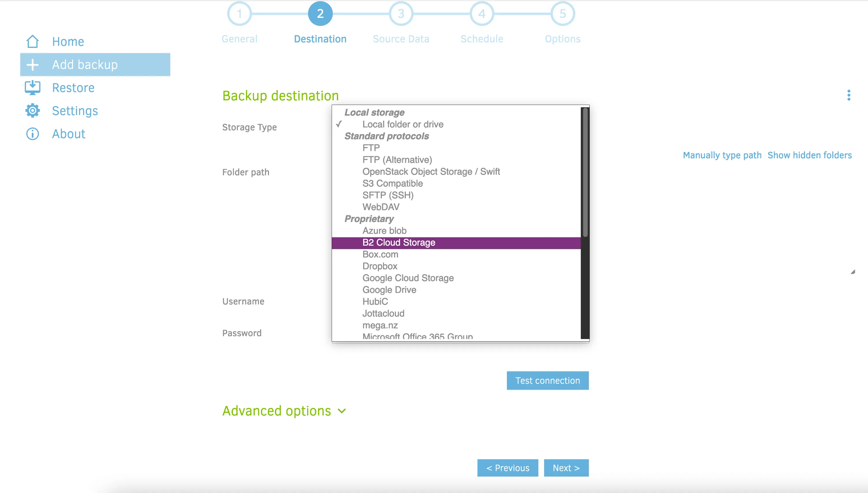Click the Test connection button
The height and width of the screenshot is (493, 868).
tap(547, 380)
